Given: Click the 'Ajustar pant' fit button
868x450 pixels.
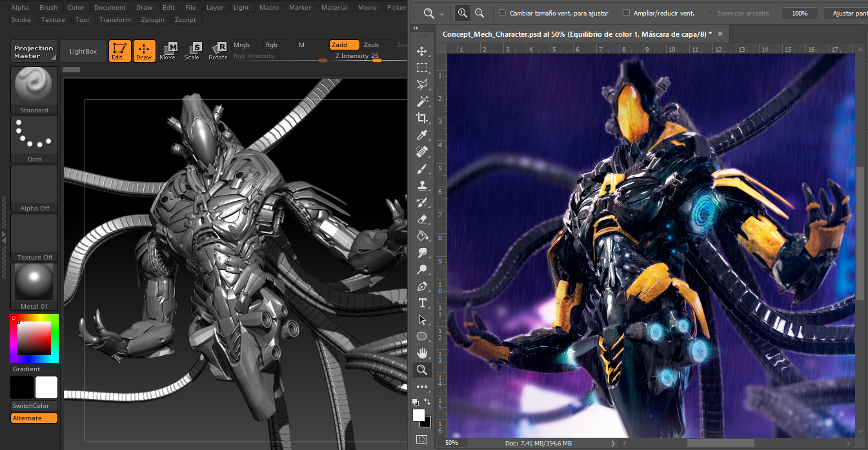Looking at the screenshot, I should point(845,13).
